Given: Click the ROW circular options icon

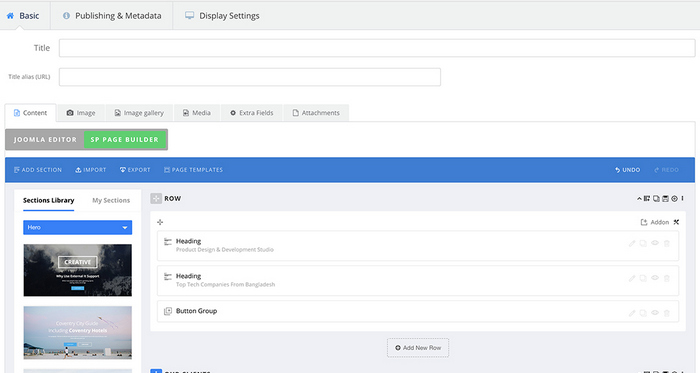Looking at the screenshot, I should coord(674,199).
